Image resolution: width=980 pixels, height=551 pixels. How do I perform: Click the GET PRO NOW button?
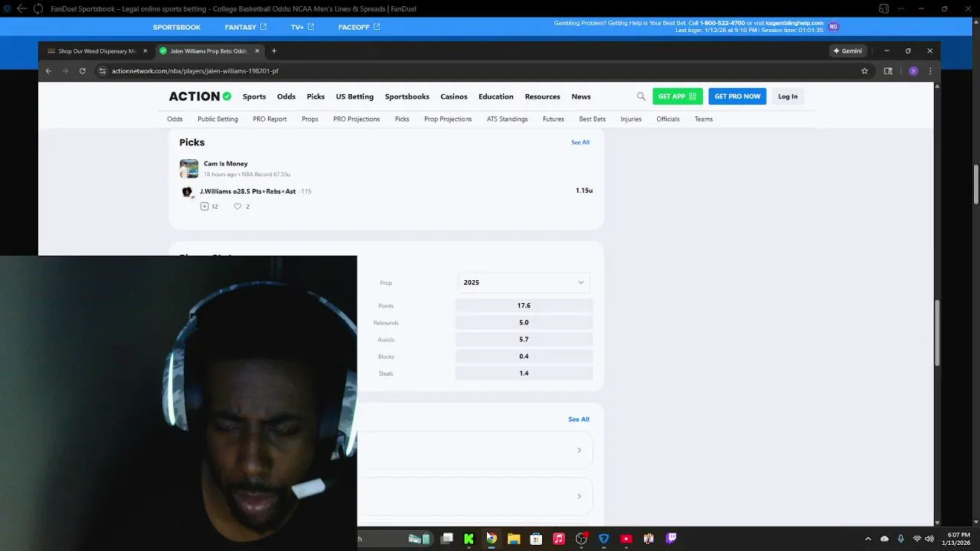coord(737,96)
